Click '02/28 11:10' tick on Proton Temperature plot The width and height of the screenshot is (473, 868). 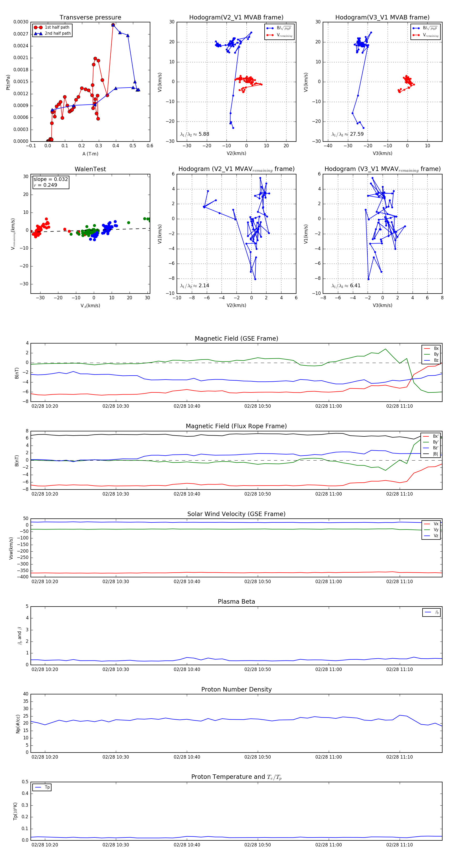click(x=399, y=845)
